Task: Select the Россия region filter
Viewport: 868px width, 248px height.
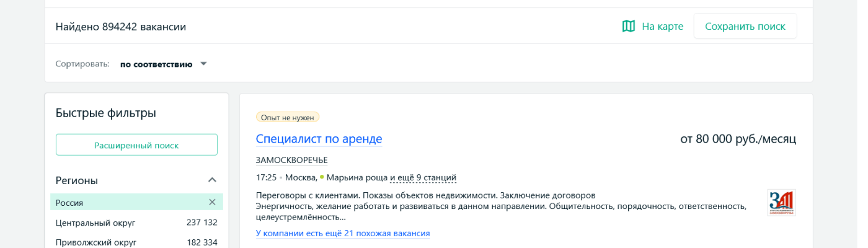Action: click(69, 203)
